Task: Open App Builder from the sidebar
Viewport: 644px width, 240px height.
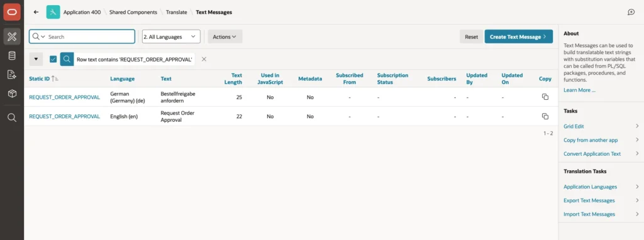Action: [12, 36]
